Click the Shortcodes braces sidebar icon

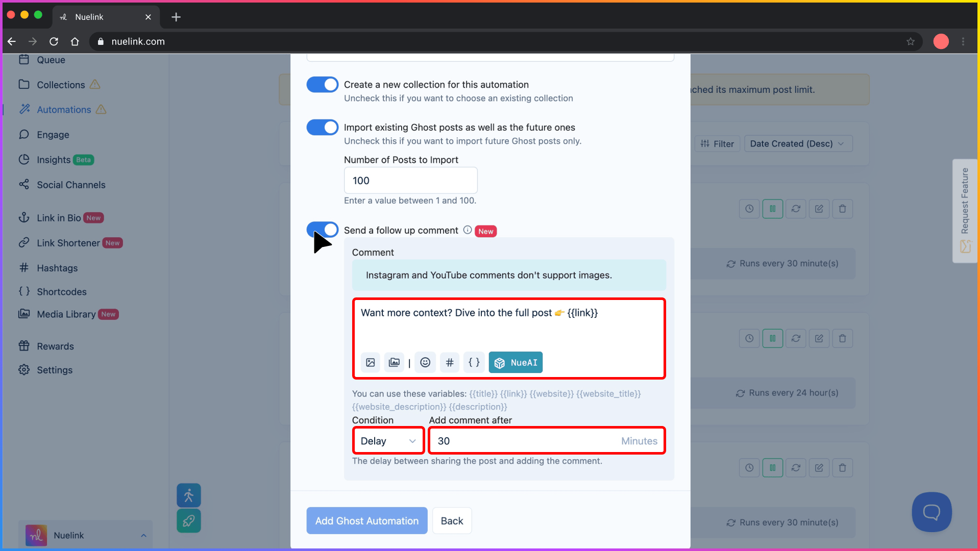24,291
